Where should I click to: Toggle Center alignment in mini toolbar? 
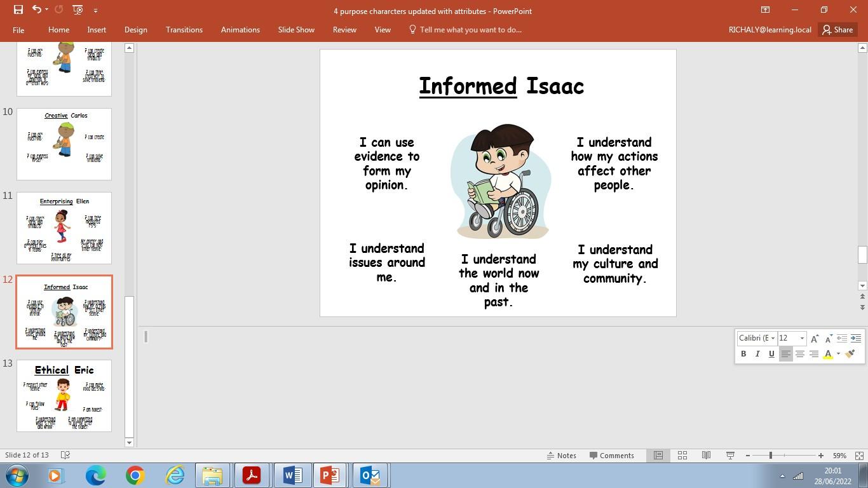800,354
